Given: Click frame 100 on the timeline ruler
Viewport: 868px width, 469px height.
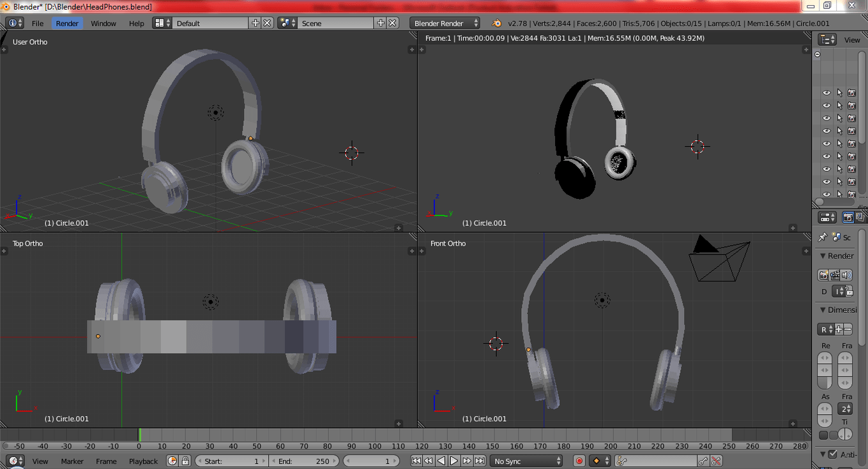Looking at the screenshot, I should click(x=374, y=446).
